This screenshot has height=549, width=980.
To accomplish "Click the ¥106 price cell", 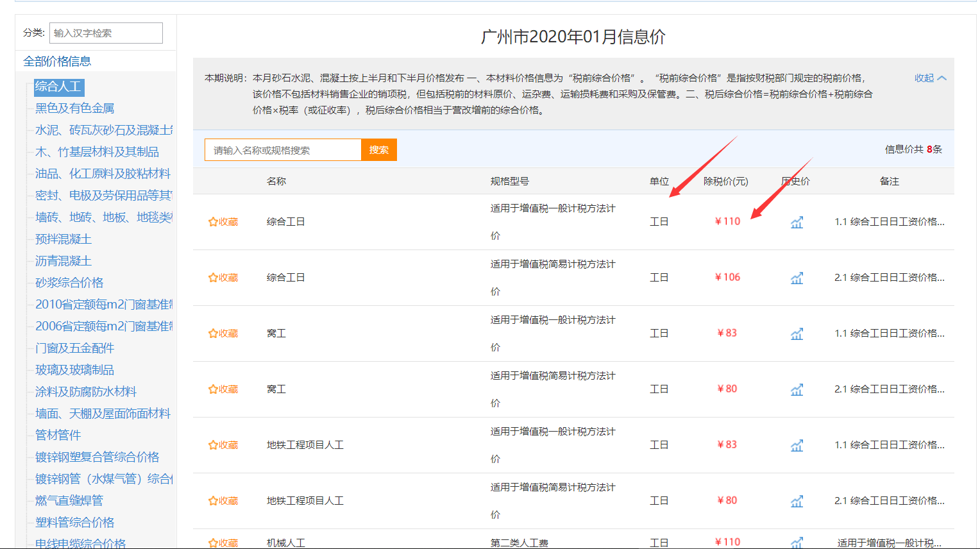I will (x=727, y=277).
